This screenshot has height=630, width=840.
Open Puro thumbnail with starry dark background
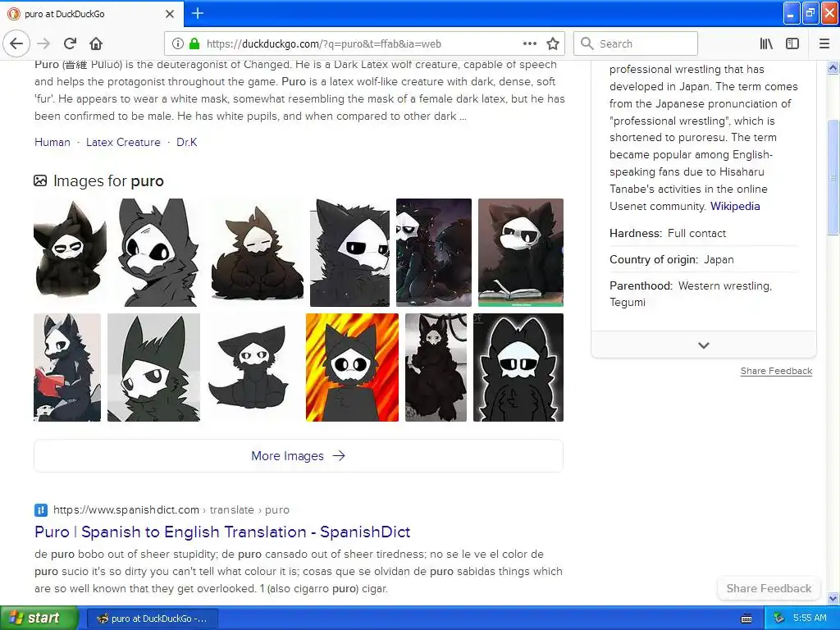(x=434, y=253)
